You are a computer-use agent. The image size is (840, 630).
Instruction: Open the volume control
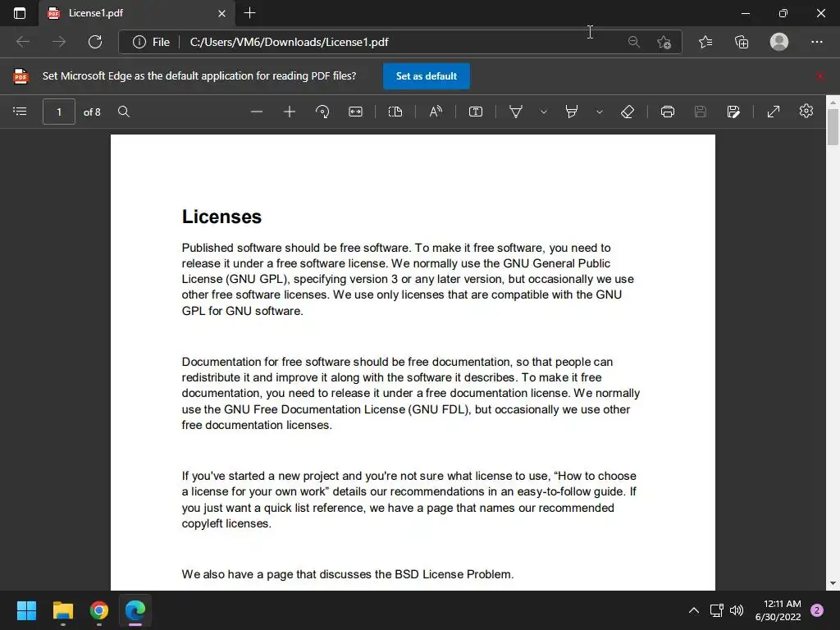[737, 610]
